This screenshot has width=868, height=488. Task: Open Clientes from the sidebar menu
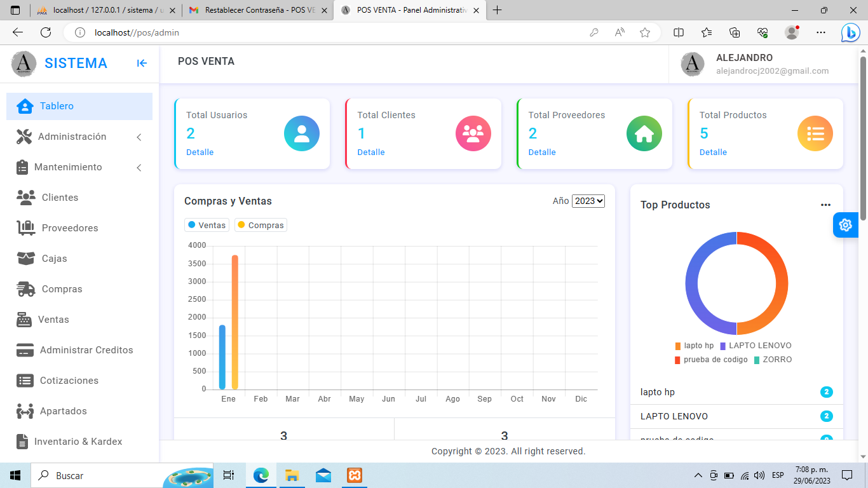point(60,198)
